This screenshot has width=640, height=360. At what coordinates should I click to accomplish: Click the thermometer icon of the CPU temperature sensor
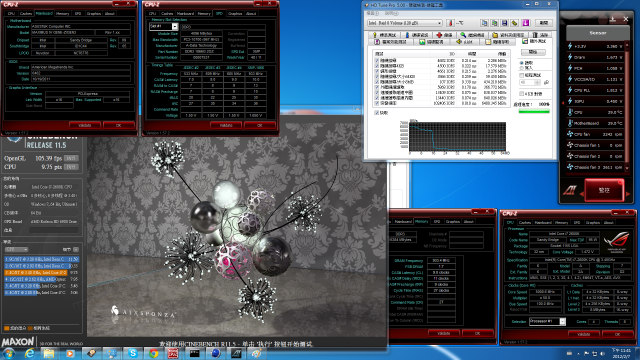pos(570,112)
